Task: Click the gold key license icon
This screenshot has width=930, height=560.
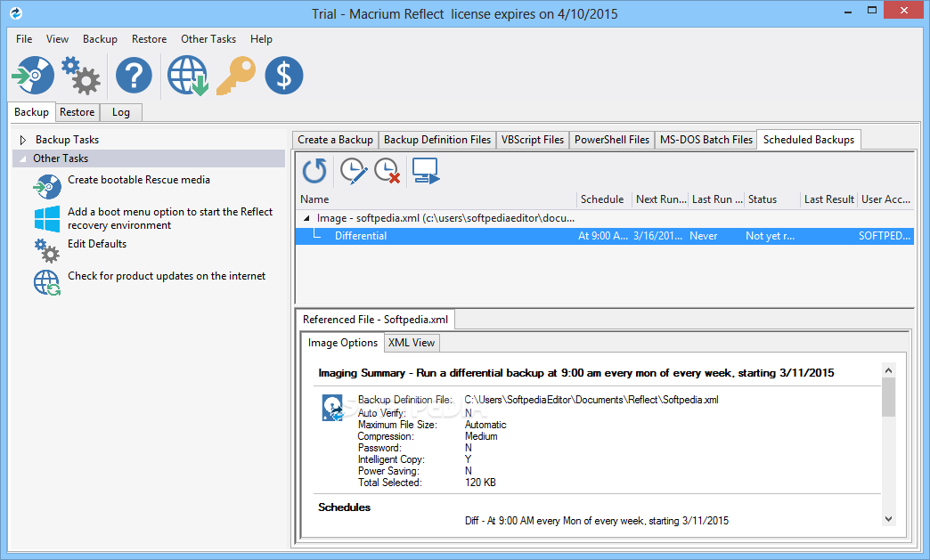Action: [x=236, y=76]
